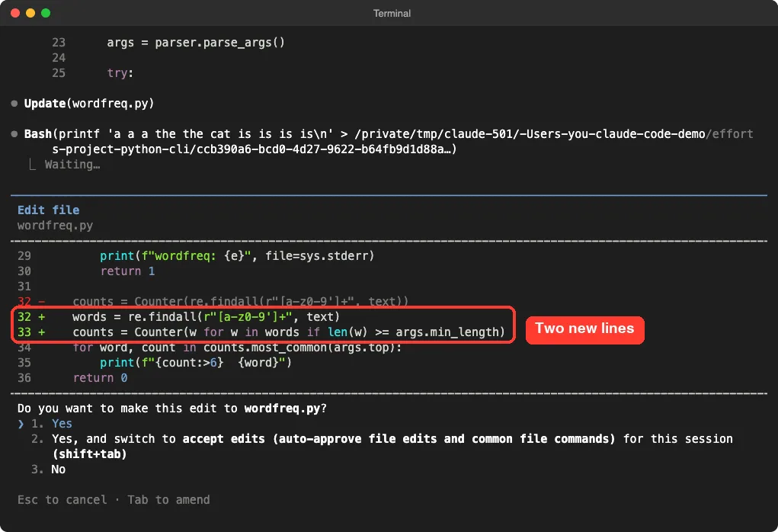Image resolution: width=778 pixels, height=532 pixels.
Task: Click line 30 'return 1'
Action: pos(86,271)
